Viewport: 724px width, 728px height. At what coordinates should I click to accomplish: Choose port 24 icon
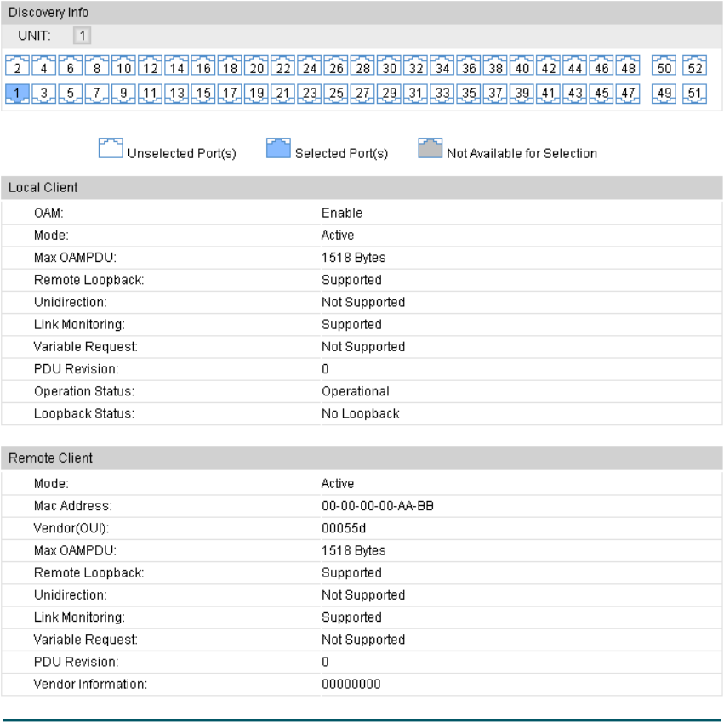coord(310,65)
